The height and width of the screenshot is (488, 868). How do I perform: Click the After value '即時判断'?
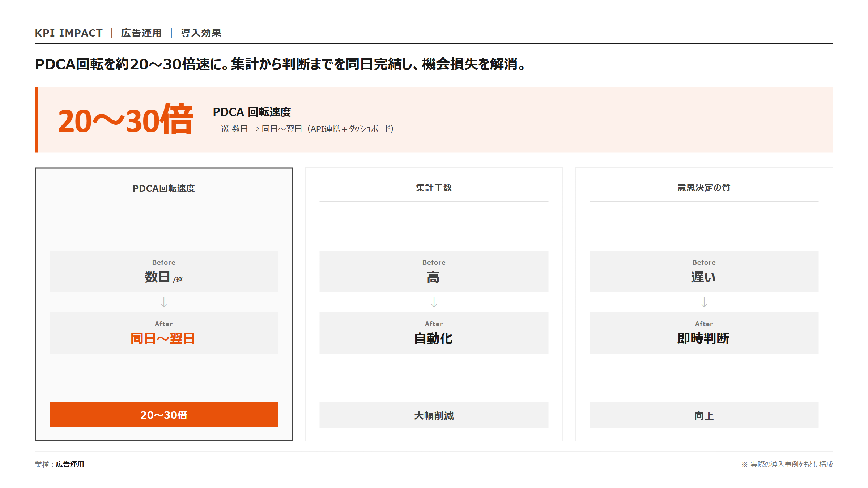point(703,339)
